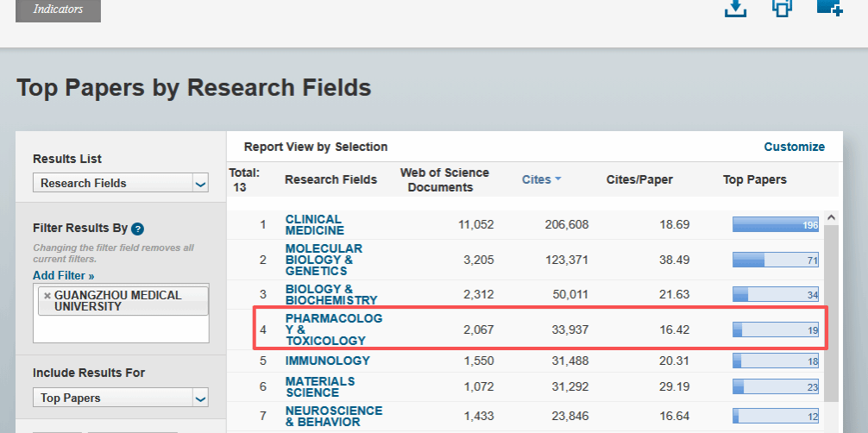
Task: Open Pharmacology & Toxicology field link
Action: (x=333, y=329)
